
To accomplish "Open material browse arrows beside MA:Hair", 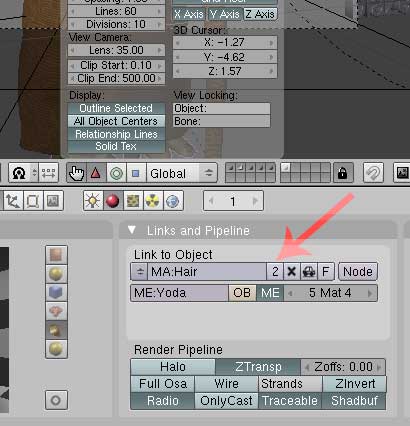I will click(139, 272).
